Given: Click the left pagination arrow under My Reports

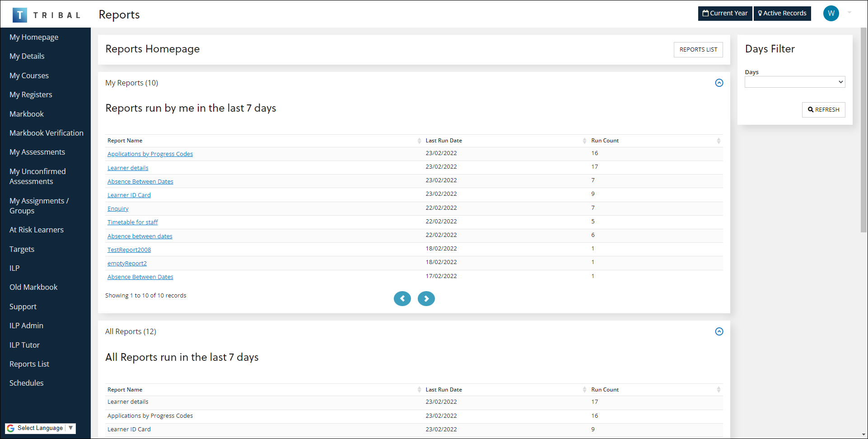Looking at the screenshot, I should point(402,298).
